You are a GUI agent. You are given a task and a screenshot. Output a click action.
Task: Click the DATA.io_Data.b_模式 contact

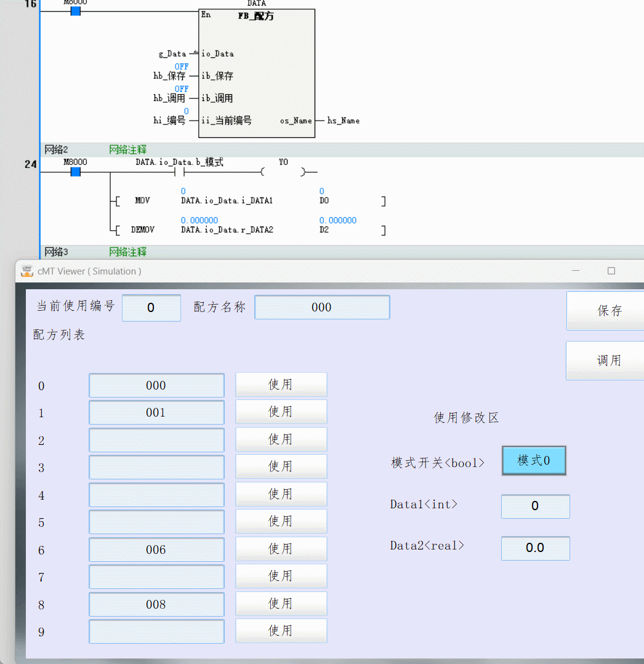(179, 172)
